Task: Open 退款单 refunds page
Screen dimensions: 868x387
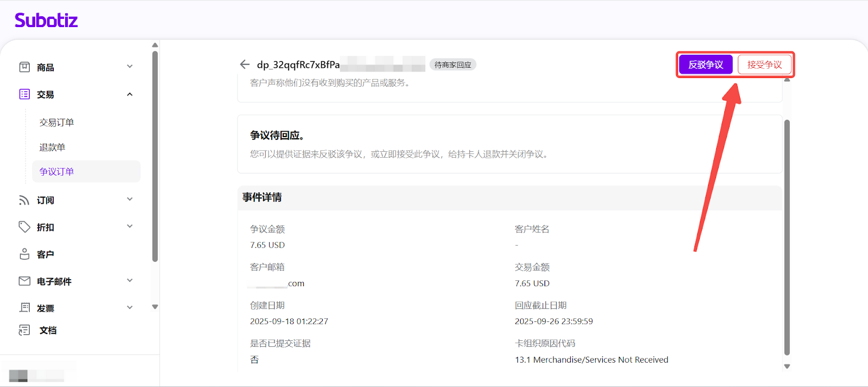Action: (52, 147)
